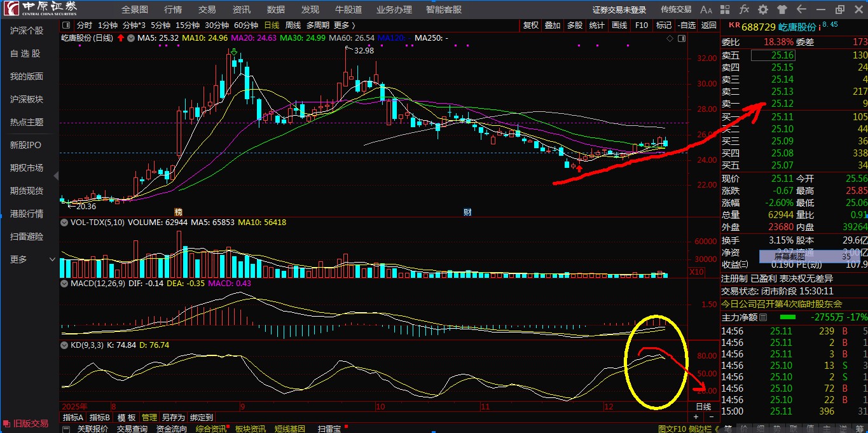The height and width of the screenshot is (433, 868).
Task: Click the 日线 label beside zoom buttons
Action: pyautogui.click(x=703, y=406)
